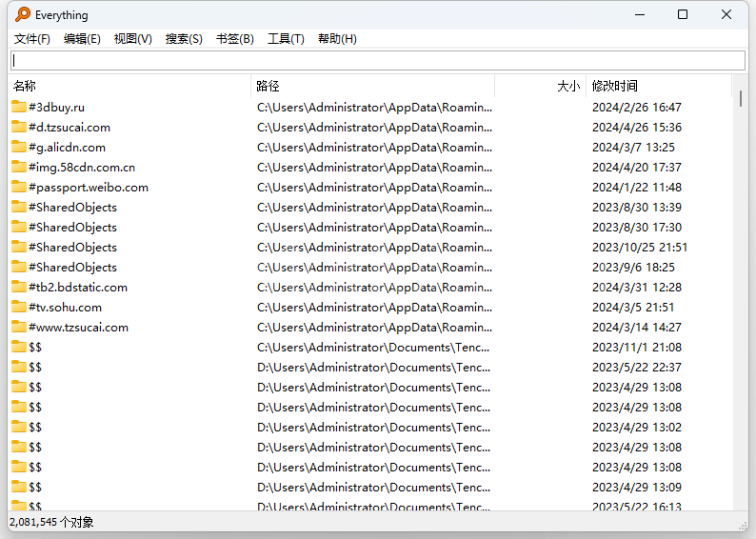The width and height of the screenshot is (756, 539).
Task: Select the #g.alicdn.com folder icon
Action: (x=19, y=147)
